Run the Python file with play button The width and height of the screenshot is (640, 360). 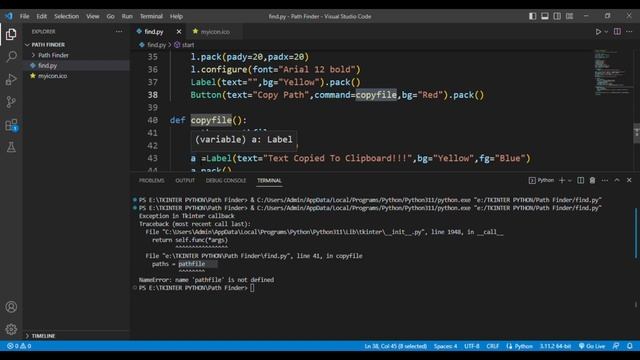click(x=598, y=31)
